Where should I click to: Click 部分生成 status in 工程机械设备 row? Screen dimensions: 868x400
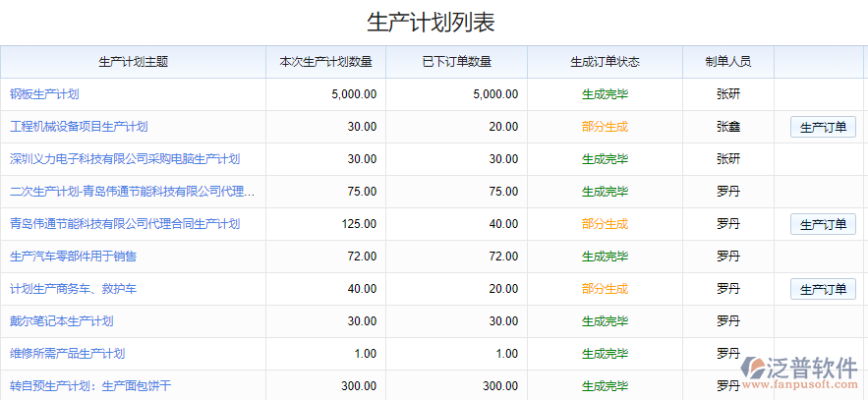coord(605,127)
